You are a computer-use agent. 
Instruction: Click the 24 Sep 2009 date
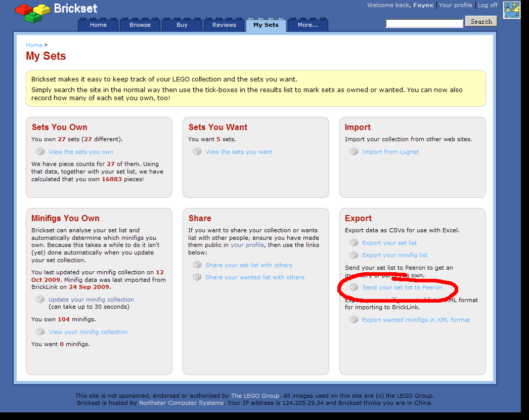[89, 287]
